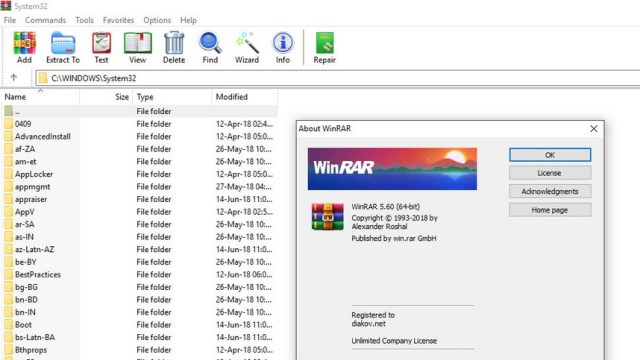Image resolution: width=640 pixels, height=360 pixels.
Task: Click OK in About WinRAR dialog
Action: point(550,155)
